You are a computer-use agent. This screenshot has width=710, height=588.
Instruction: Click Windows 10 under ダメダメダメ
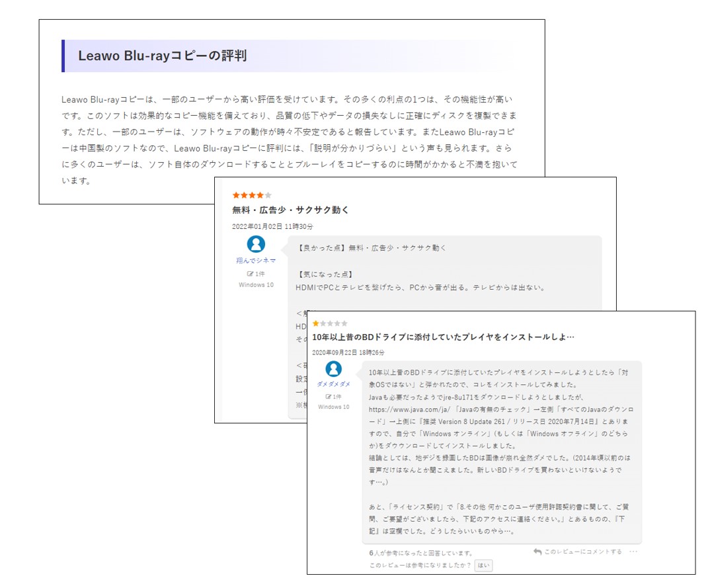pyautogui.click(x=334, y=407)
